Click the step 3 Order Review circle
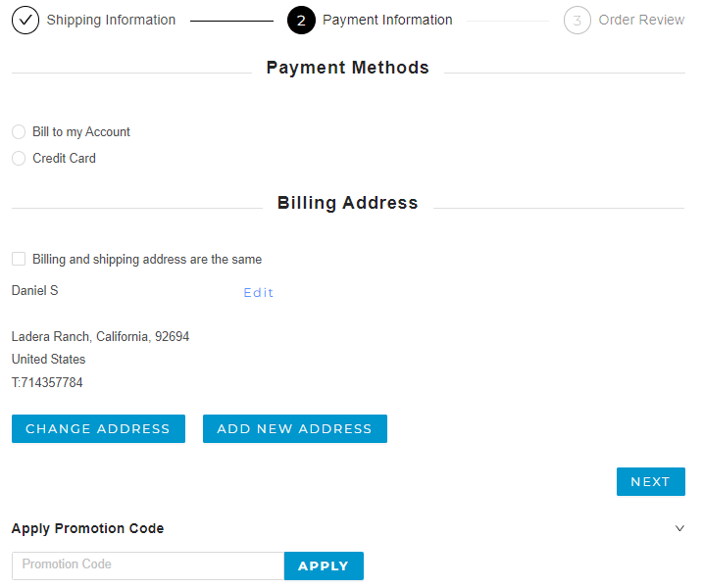The width and height of the screenshot is (703, 588). (x=577, y=20)
